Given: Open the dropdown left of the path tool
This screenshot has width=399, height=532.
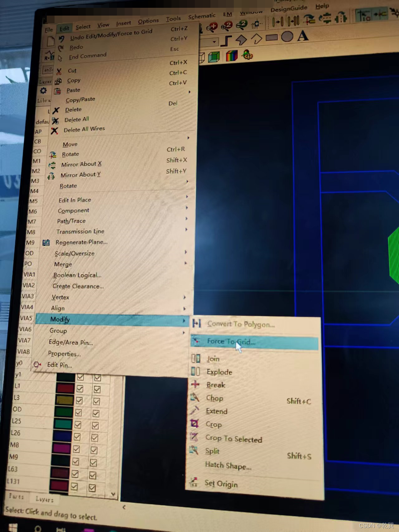Looking at the screenshot, I should pos(214,42).
